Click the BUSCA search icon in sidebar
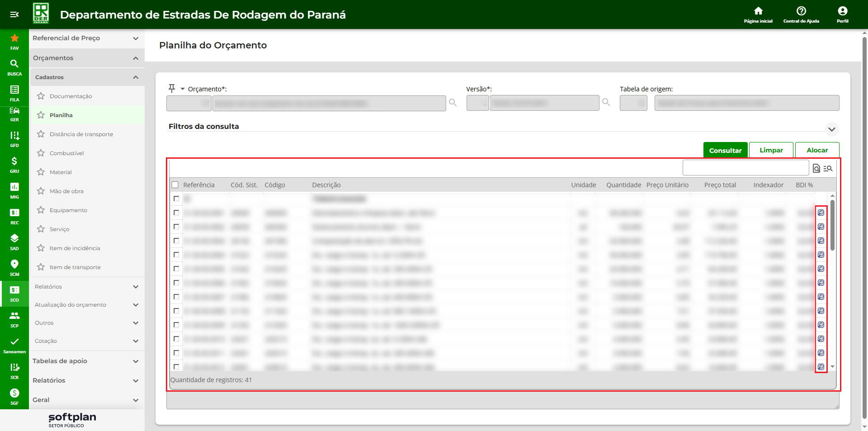This screenshot has height=431, width=868. (x=14, y=65)
